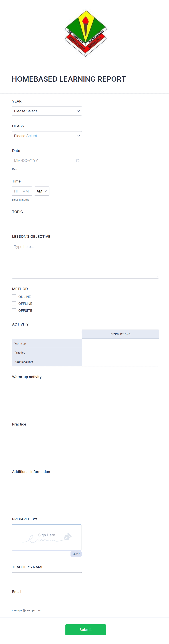Click the DESCRIPTIONS table header
The width and height of the screenshot is (169, 644).
[120, 334]
